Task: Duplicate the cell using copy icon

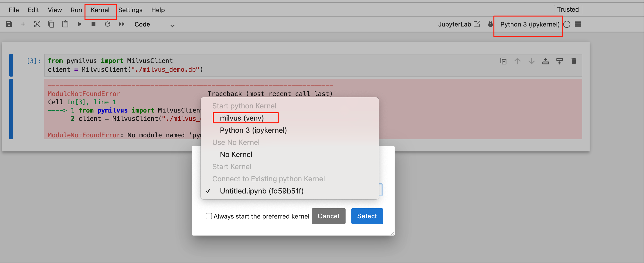Action: coord(503,61)
